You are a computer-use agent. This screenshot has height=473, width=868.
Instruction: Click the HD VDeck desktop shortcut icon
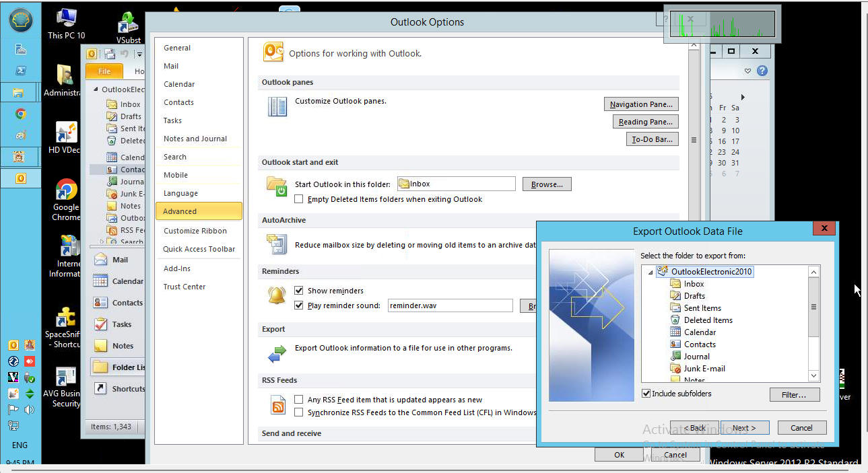(66, 133)
